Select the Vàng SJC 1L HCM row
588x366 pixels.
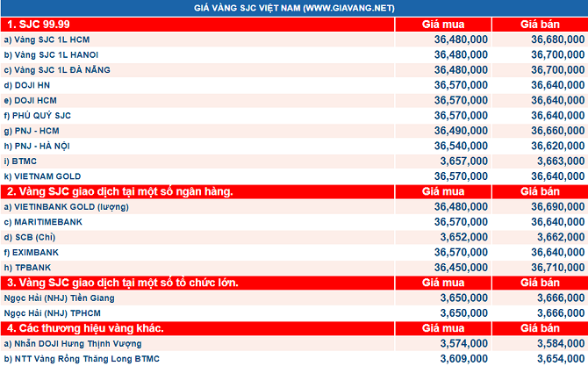coord(294,39)
